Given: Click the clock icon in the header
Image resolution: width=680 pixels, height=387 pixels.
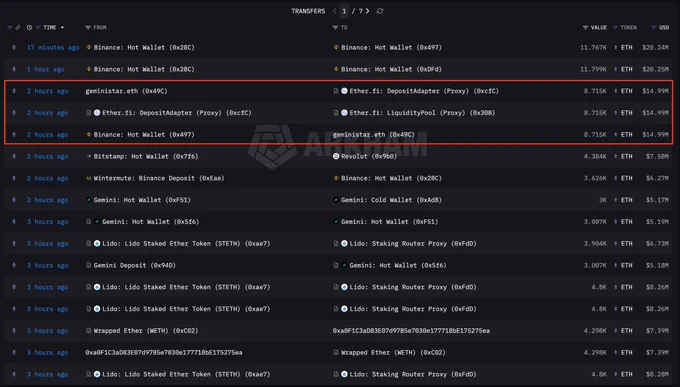Looking at the screenshot, I should (29, 27).
